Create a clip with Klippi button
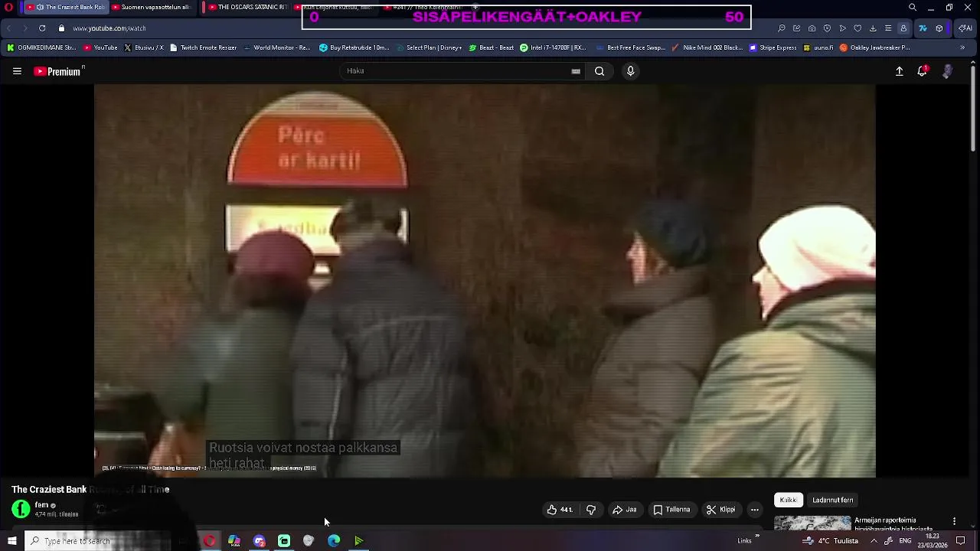Screen dimensions: 980x551 [720, 510]
